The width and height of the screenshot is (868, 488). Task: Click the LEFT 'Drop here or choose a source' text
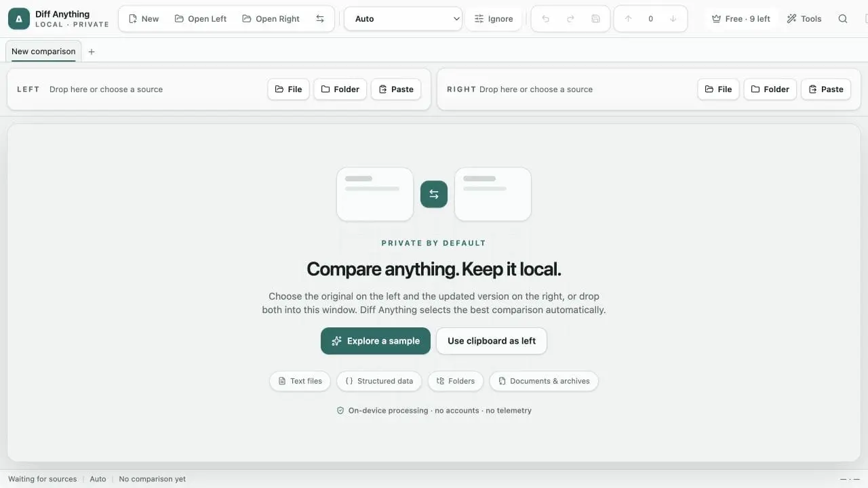106,89
